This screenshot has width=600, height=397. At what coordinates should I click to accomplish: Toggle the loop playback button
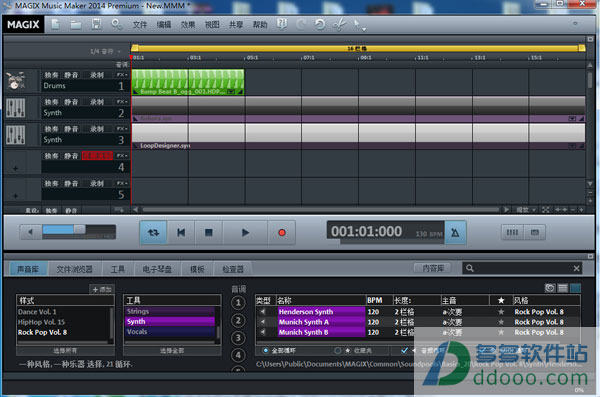click(153, 232)
